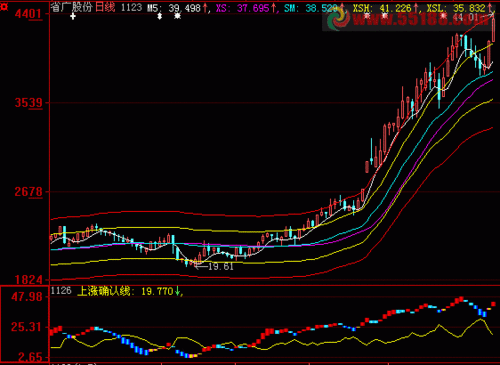
Task: Click the last red block in indicator panel
Action: click(493, 304)
